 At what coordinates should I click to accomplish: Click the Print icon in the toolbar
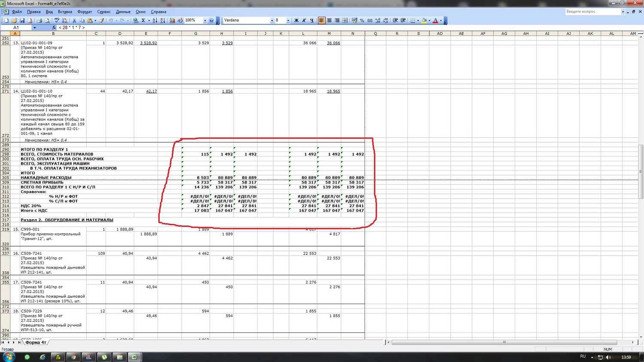coord(39,20)
